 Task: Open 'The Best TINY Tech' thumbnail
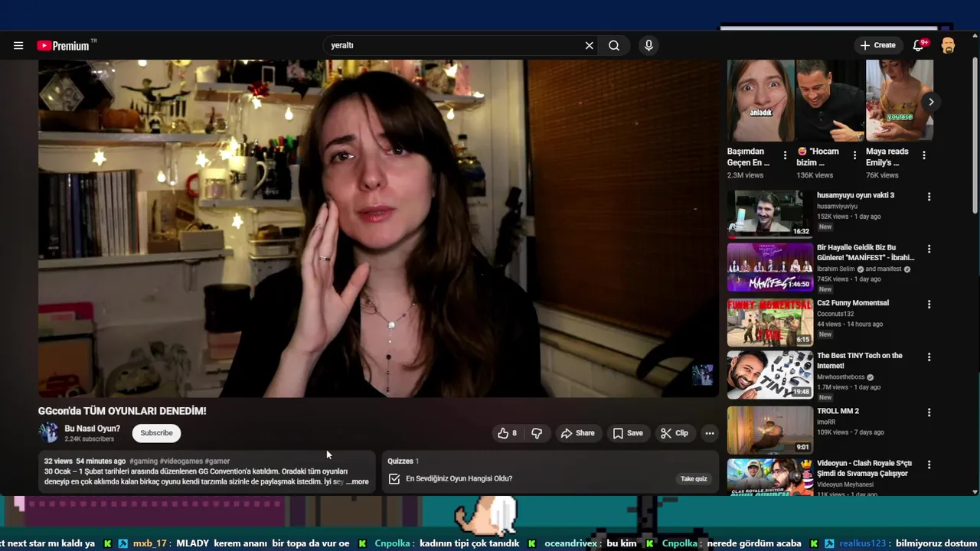pyautogui.click(x=770, y=375)
